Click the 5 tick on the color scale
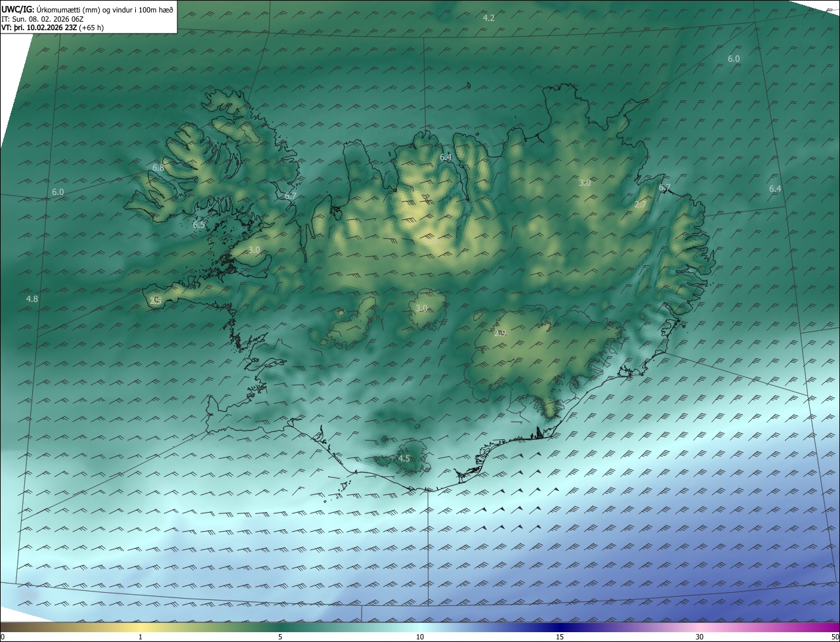Image resolution: width=840 pixels, height=642 pixels. (280, 637)
